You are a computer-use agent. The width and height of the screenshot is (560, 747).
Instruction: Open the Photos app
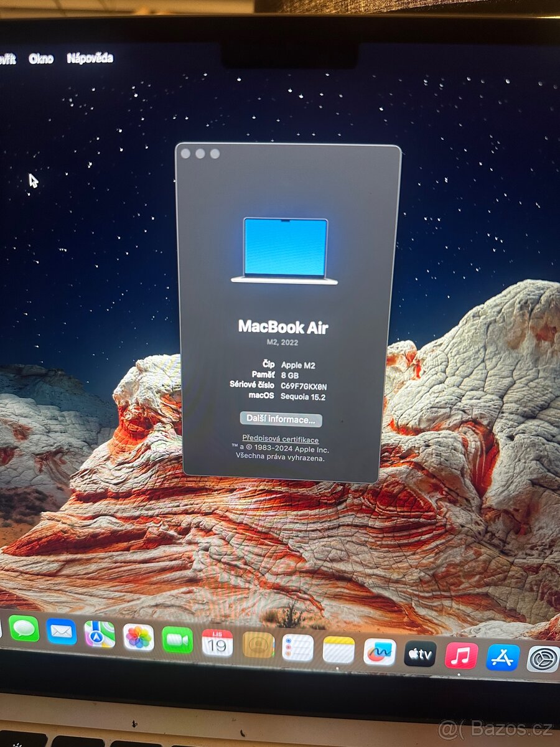pyautogui.click(x=138, y=639)
